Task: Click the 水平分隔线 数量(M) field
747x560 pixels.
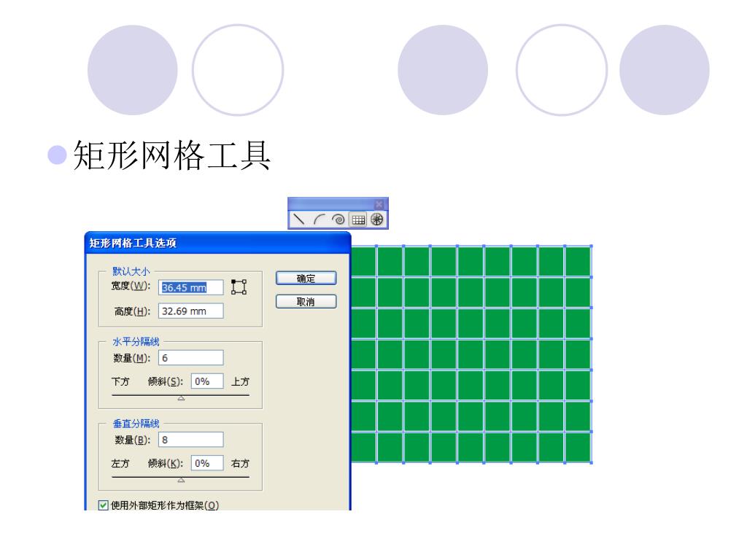Action: [x=190, y=358]
